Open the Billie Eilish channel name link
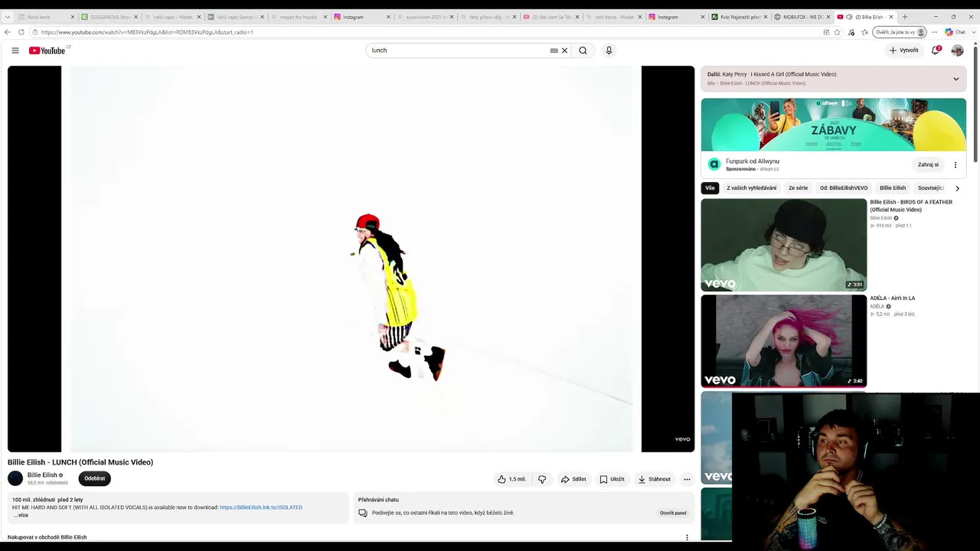 (x=42, y=475)
